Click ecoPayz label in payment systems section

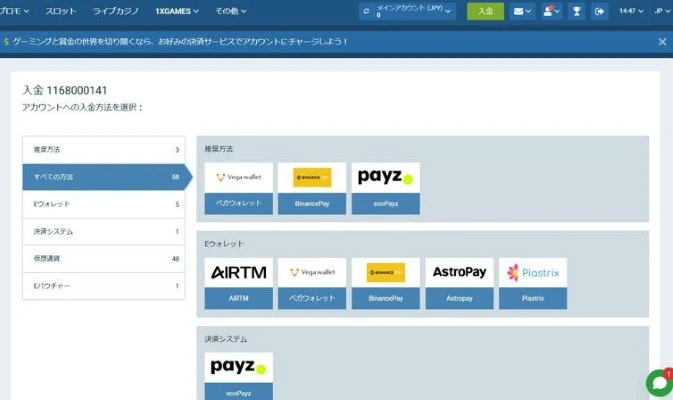point(239,393)
